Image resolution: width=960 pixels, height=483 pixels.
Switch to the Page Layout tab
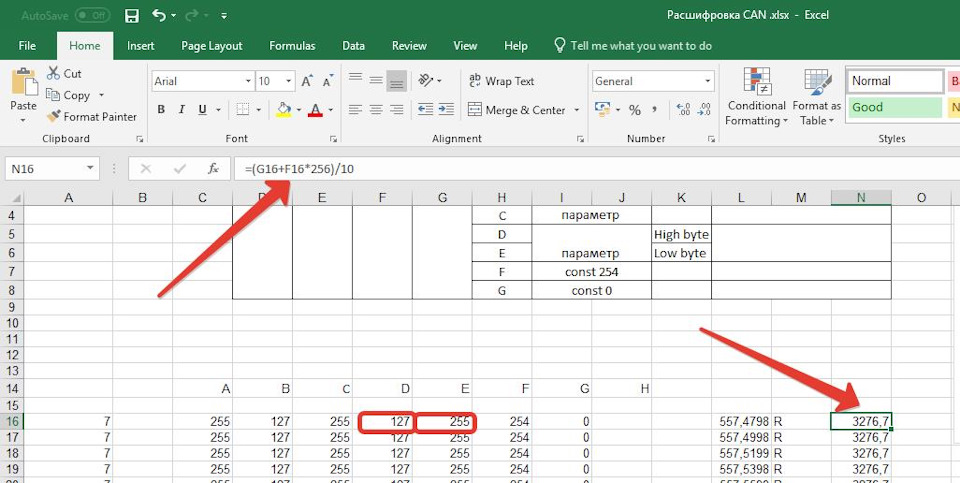pyautogui.click(x=212, y=46)
